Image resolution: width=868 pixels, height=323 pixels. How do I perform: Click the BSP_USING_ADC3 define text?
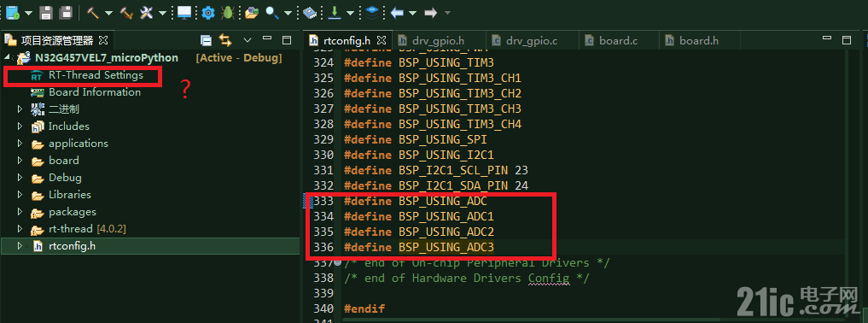tap(446, 247)
